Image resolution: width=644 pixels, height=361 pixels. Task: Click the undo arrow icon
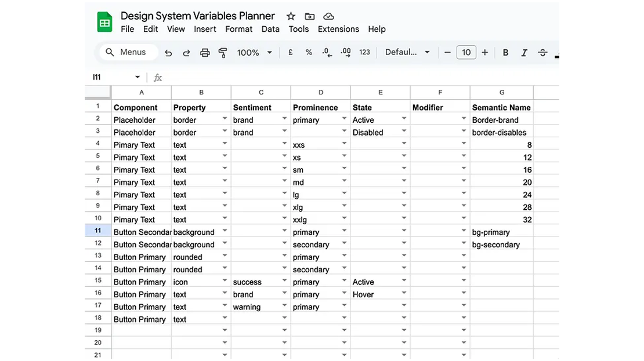(x=168, y=53)
